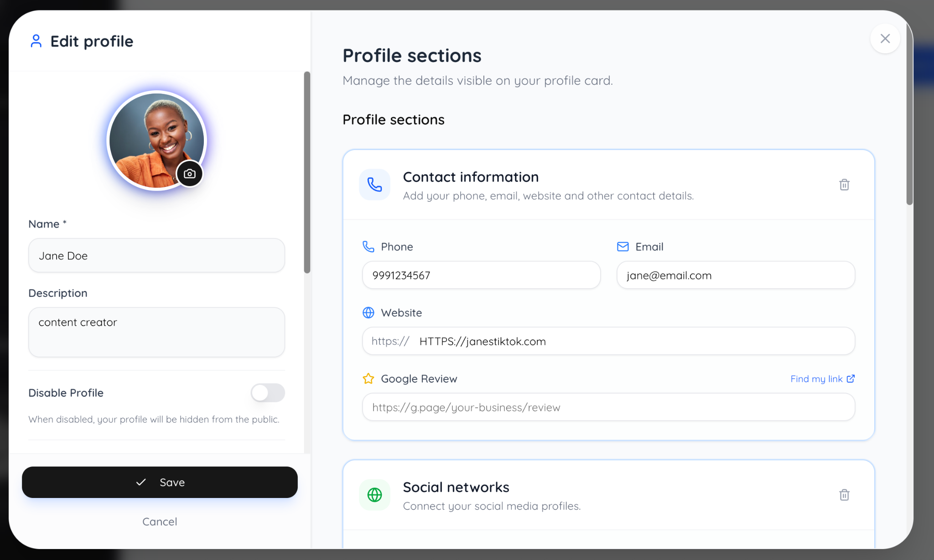The height and width of the screenshot is (560, 934).
Task: Click the globe icon on Social networks header
Action: tap(374, 495)
